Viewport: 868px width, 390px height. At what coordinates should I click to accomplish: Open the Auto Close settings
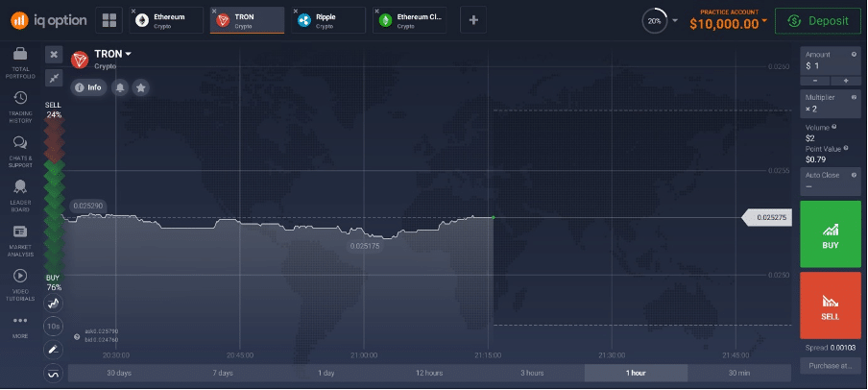(831, 181)
